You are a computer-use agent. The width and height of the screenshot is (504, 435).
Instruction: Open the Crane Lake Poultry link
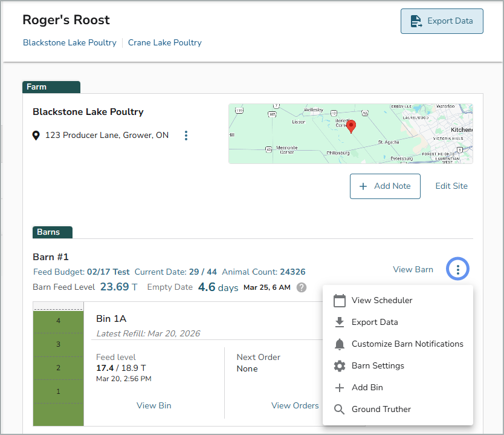(x=165, y=43)
